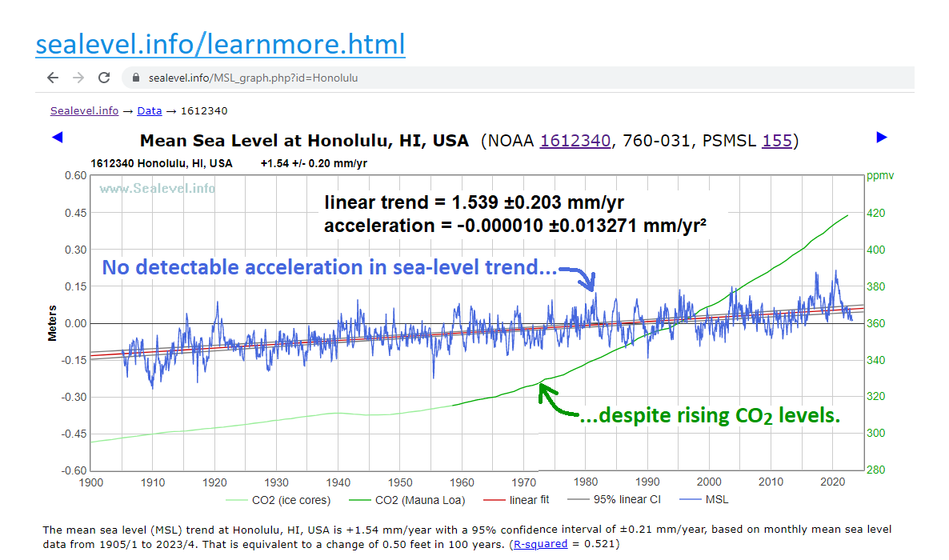Viewport: 949px width, 560px height.
Task: Open the PSMSL 155 link
Action: (x=776, y=142)
